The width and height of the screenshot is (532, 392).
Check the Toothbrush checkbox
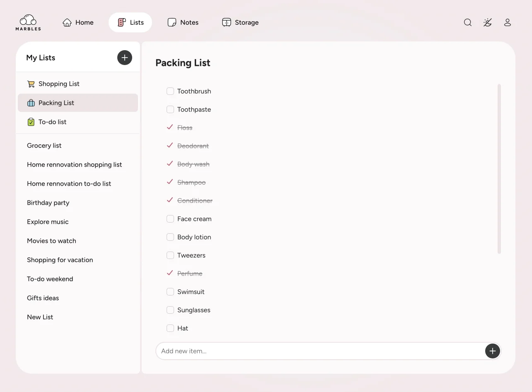tap(170, 91)
